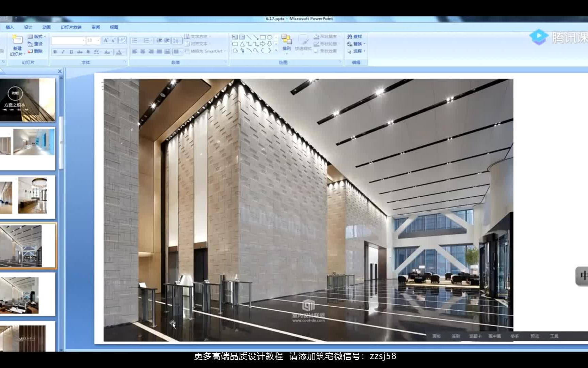Image resolution: width=588 pixels, height=368 pixels.
Task: Select the Italic icon in the font group
Action: pyautogui.click(x=63, y=52)
